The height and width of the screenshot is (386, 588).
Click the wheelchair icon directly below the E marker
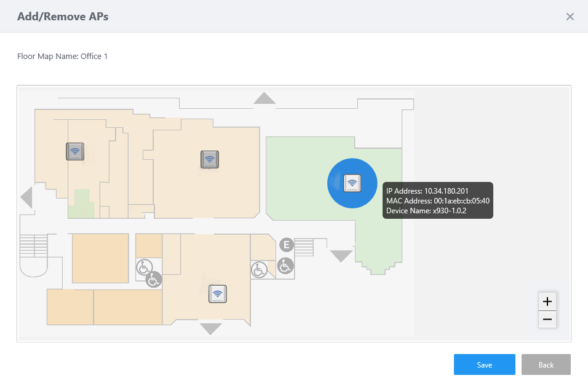tap(285, 266)
